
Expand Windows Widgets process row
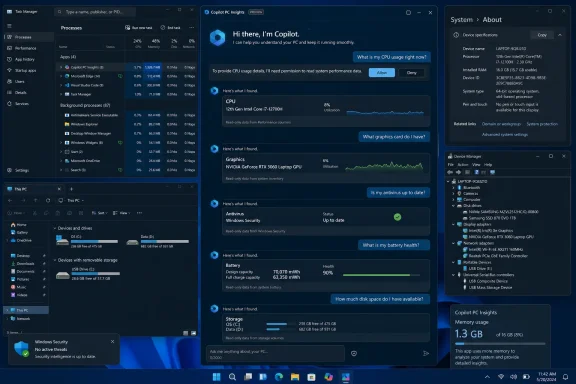(61, 142)
